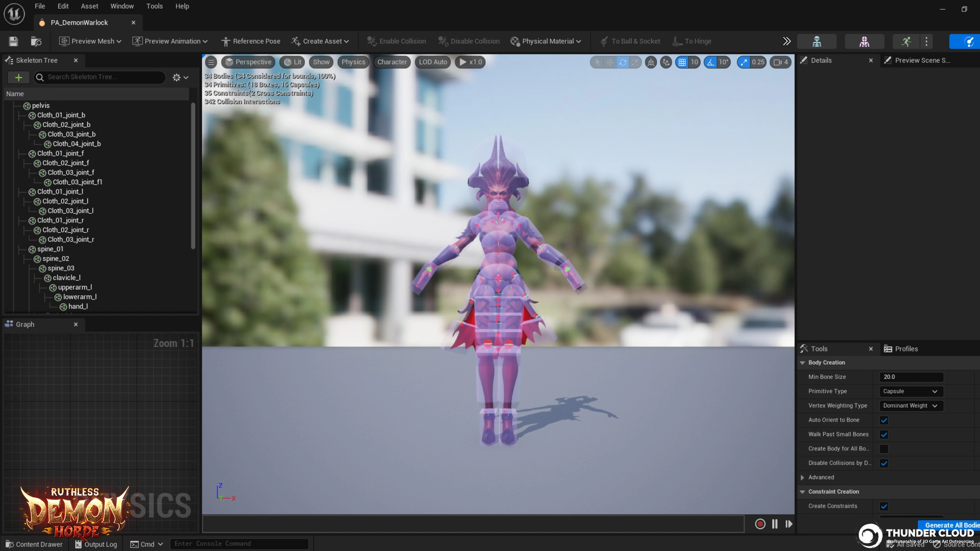Select the translate move tool in viewport
This screenshot has width=980, height=551.
point(610,62)
